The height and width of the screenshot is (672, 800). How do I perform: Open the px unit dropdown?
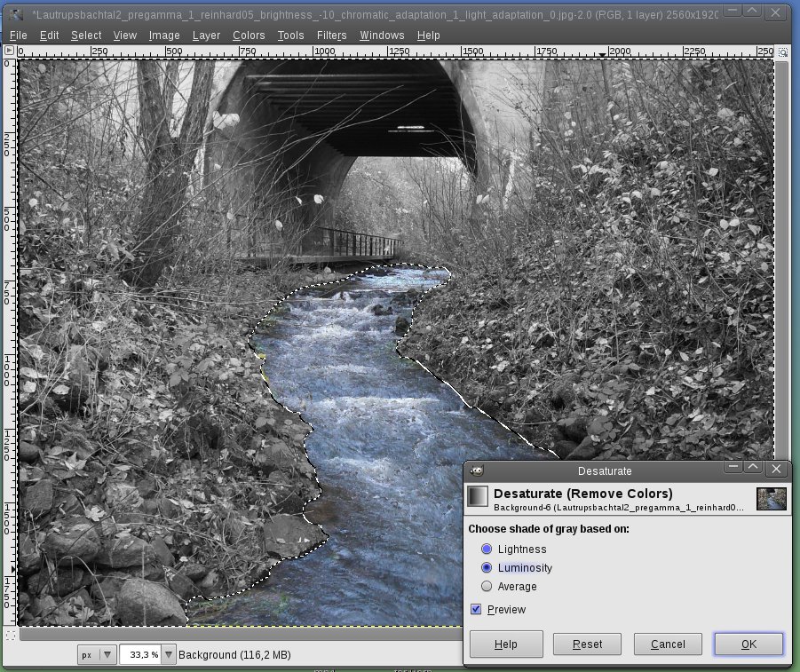[x=98, y=655]
